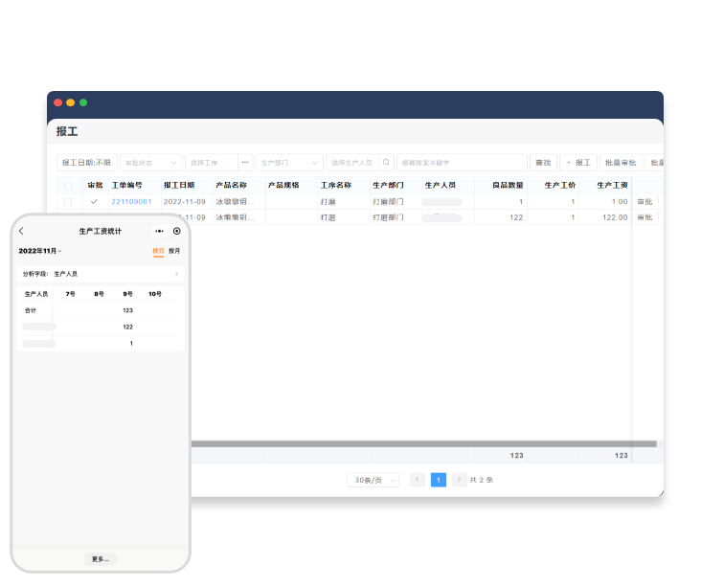Click 审批 action in the 1.00 wage row

(645, 201)
